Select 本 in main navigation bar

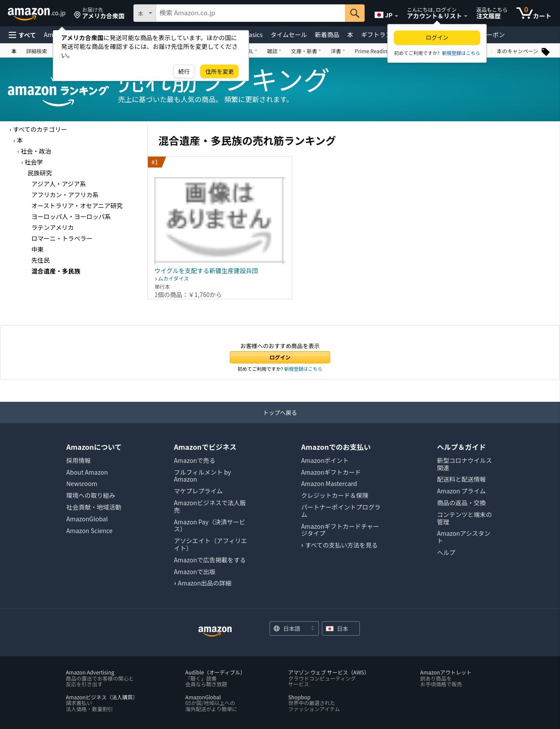(350, 35)
